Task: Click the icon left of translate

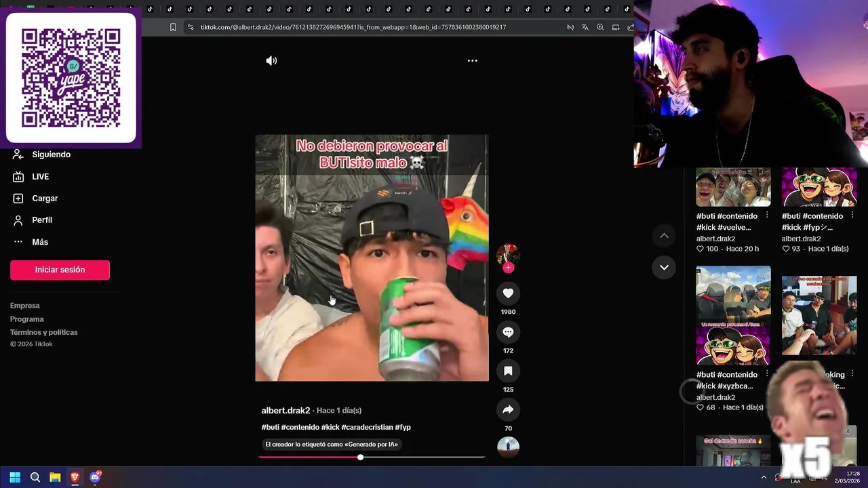Action: tap(570, 27)
